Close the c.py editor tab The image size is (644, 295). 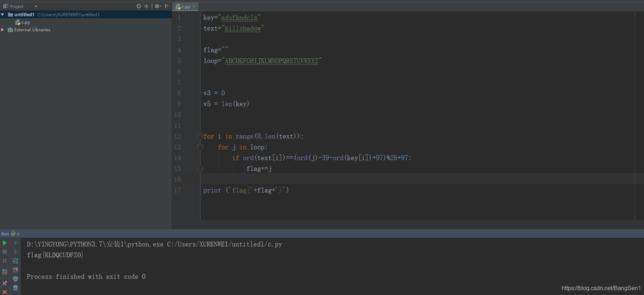coord(194,6)
